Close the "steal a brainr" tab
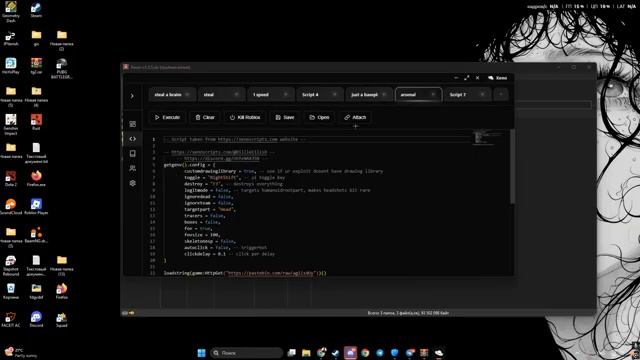Image resolution: width=640 pixels, height=360 pixels. pyautogui.click(x=187, y=95)
